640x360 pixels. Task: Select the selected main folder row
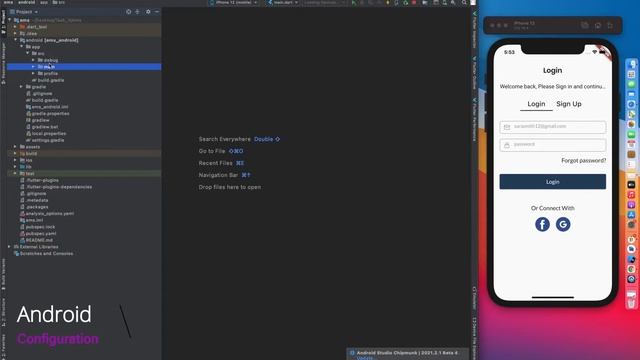84,67
